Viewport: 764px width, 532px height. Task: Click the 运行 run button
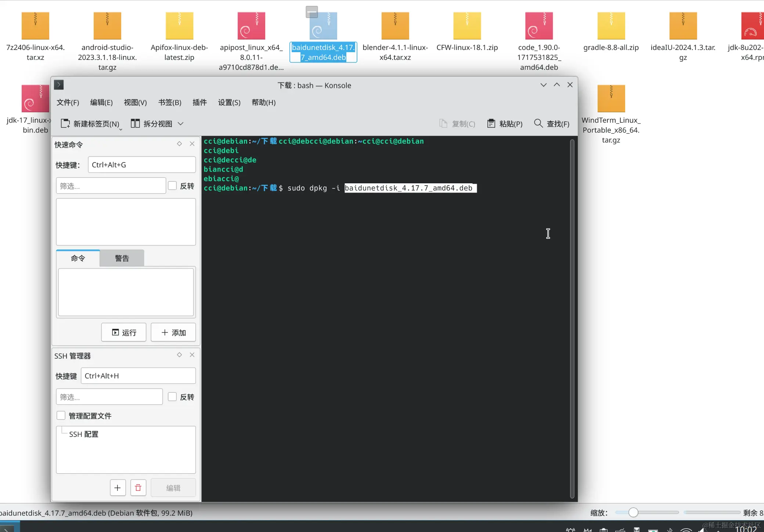pos(124,332)
